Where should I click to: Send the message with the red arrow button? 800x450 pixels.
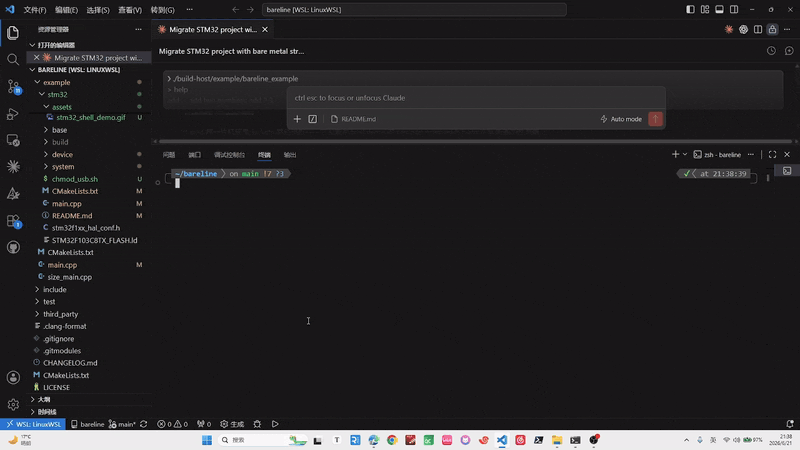655,119
